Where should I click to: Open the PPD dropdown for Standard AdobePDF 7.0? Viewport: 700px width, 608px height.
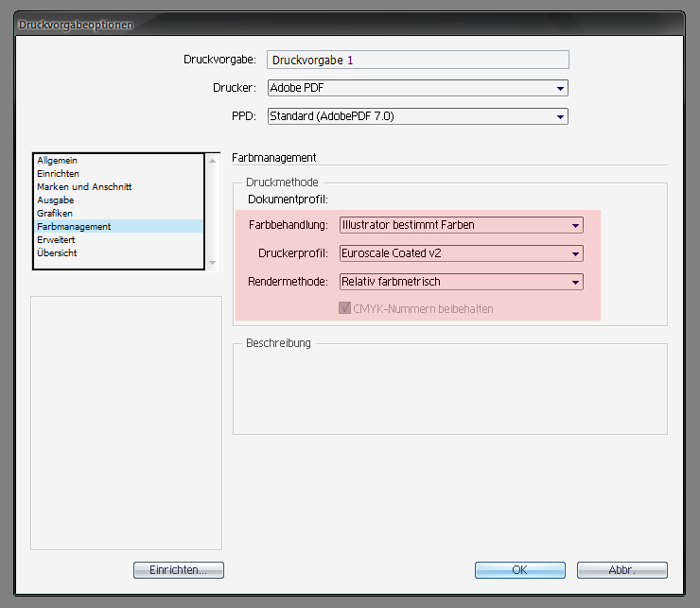pos(418,116)
